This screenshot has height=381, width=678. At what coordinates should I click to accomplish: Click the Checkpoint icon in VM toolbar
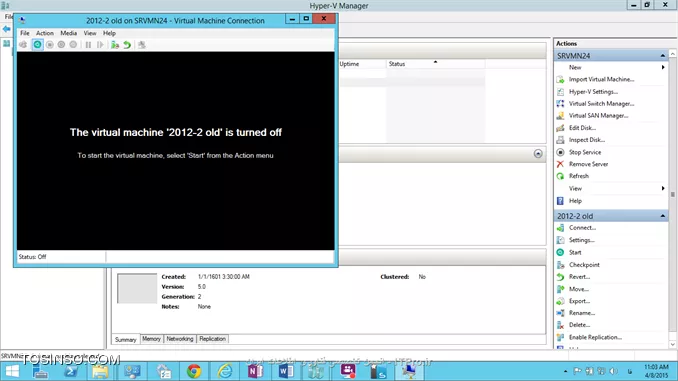[x=115, y=45]
